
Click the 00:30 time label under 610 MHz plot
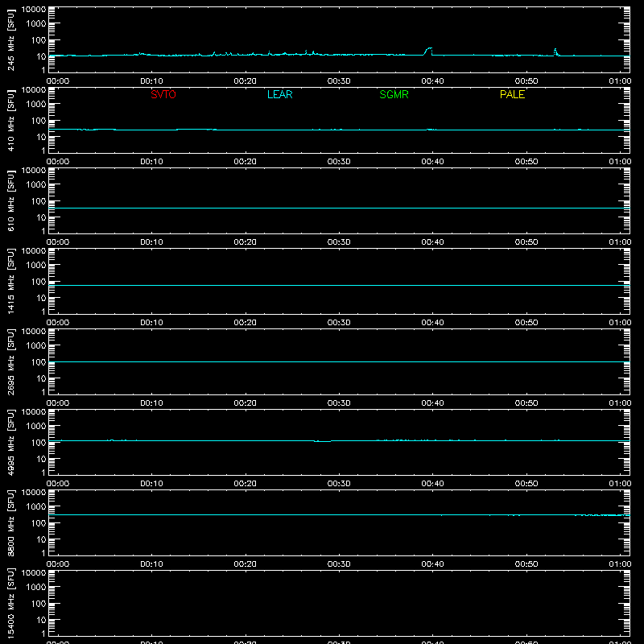pos(339,242)
